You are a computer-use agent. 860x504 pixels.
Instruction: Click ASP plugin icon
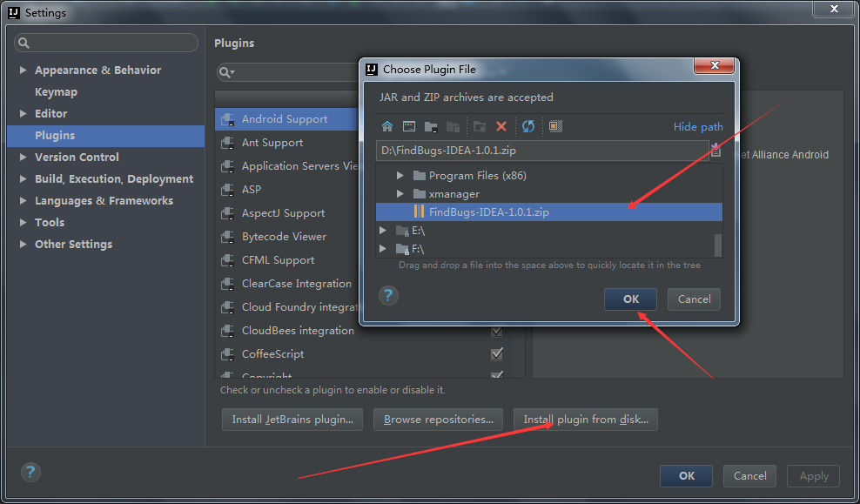click(227, 190)
